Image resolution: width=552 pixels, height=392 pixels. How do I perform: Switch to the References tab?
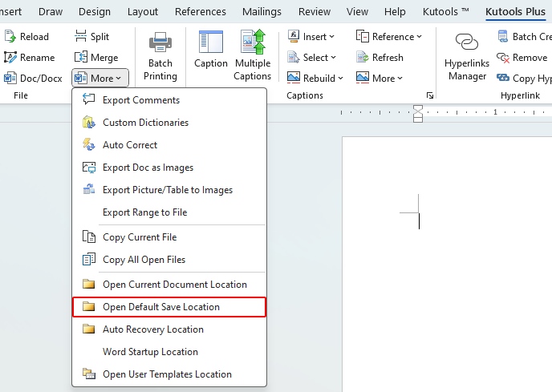200,12
